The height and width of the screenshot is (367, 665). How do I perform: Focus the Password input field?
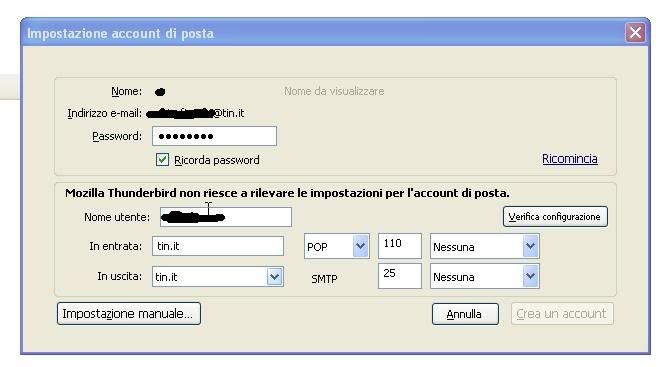point(214,136)
